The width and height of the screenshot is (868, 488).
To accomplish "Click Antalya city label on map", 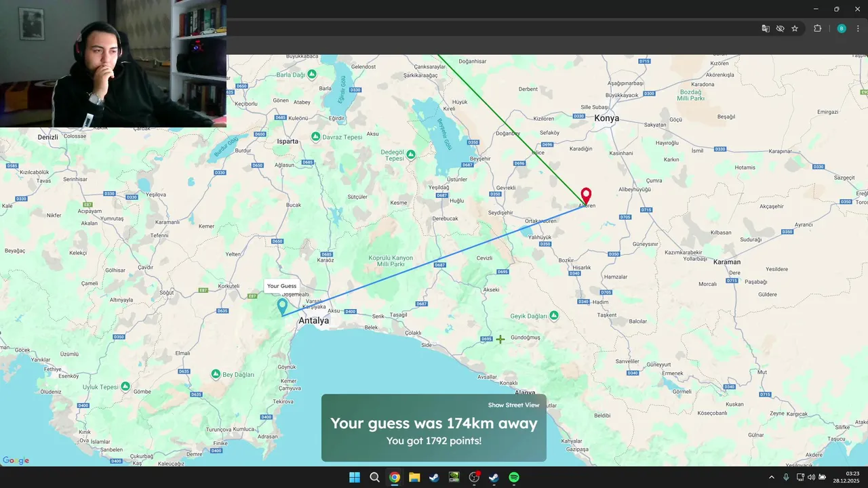I will (314, 321).
